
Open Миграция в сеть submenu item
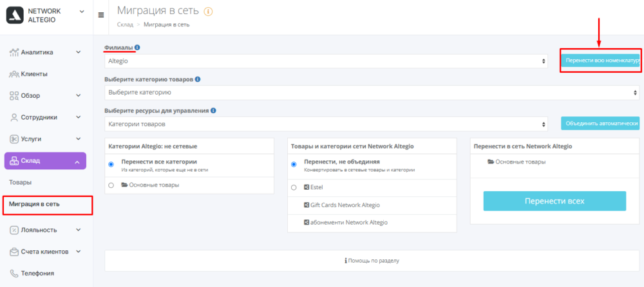35,204
